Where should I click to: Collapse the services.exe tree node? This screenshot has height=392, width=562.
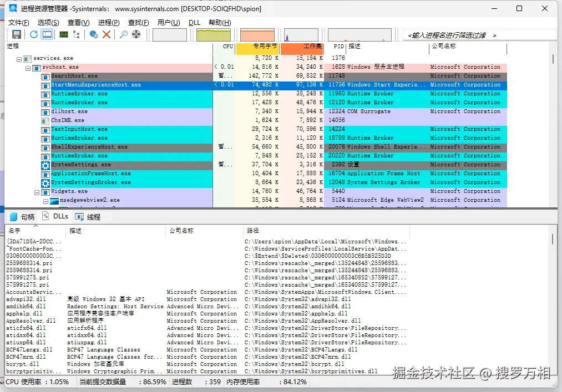(x=19, y=59)
